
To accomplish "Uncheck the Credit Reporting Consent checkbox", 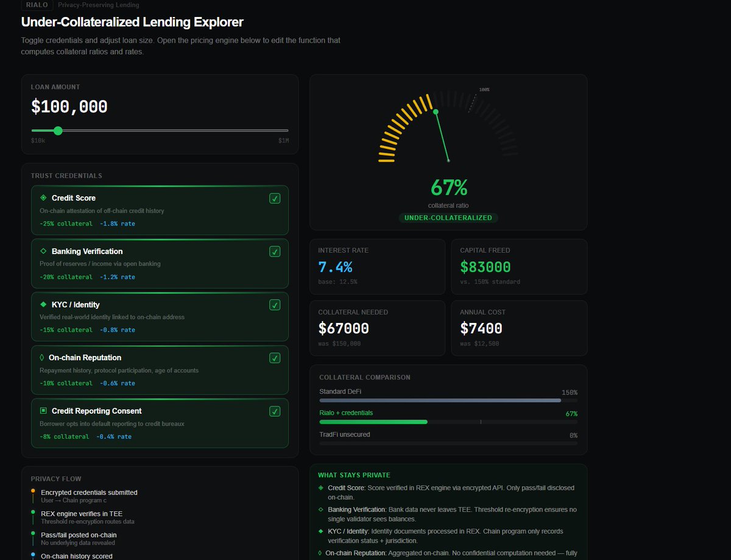I will click(275, 411).
